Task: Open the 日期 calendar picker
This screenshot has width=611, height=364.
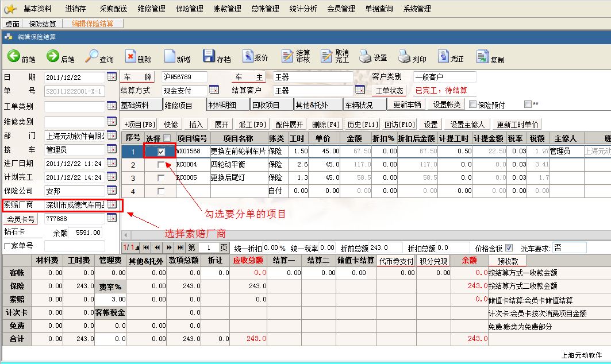Action: point(112,76)
